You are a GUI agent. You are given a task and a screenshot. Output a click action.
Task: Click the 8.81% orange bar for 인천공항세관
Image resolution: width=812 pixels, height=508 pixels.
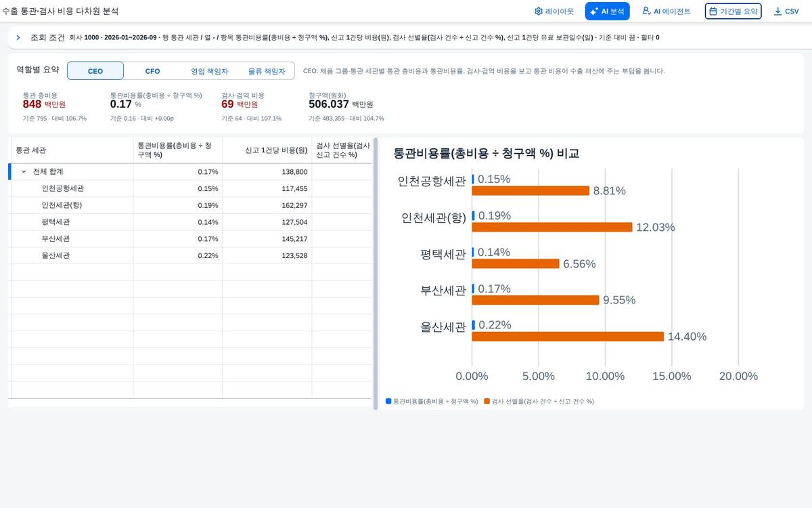tap(531, 191)
